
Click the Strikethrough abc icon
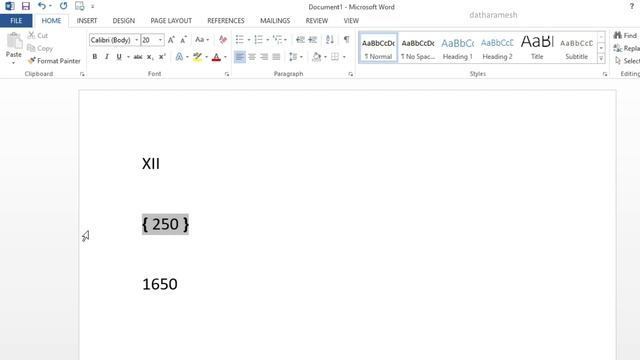pyautogui.click(x=138, y=57)
